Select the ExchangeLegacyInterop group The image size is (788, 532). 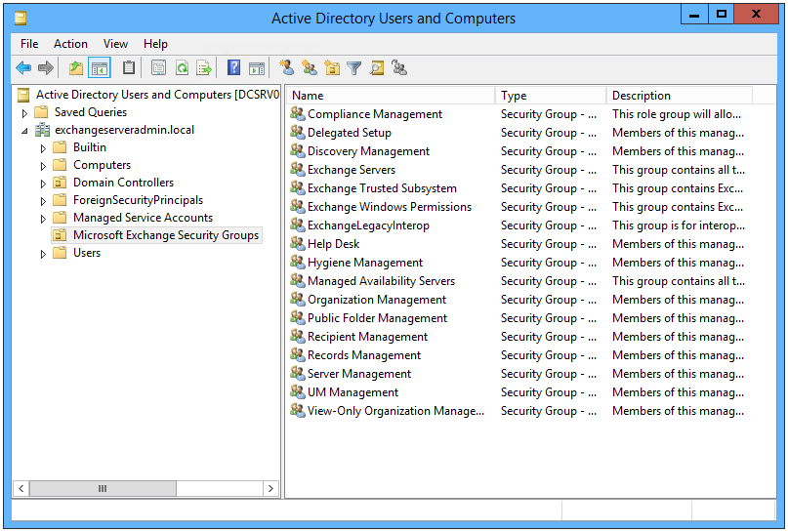pyautogui.click(x=368, y=225)
